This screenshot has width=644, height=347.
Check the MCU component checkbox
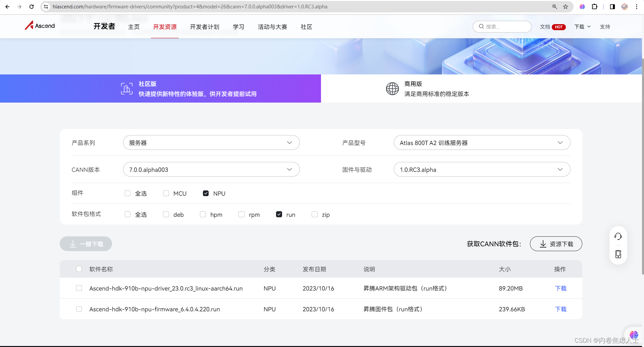tap(166, 193)
